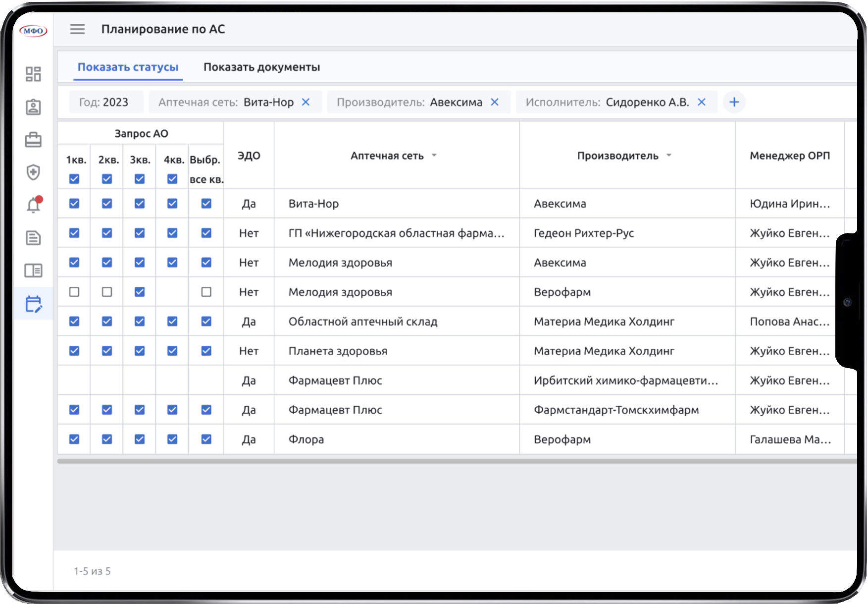This screenshot has height=604, width=868.
Task: Expand the Производитель column dropdown
Action: tap(669, 156)
